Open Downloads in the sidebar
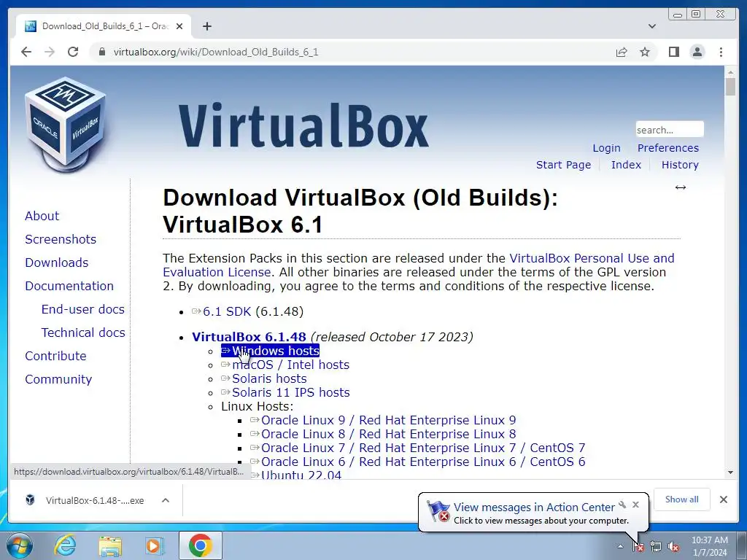 [57, 262]
